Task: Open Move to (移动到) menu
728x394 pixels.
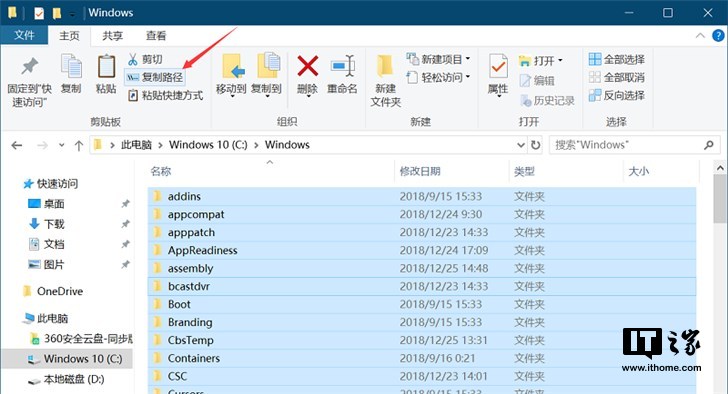Action: 231,75
